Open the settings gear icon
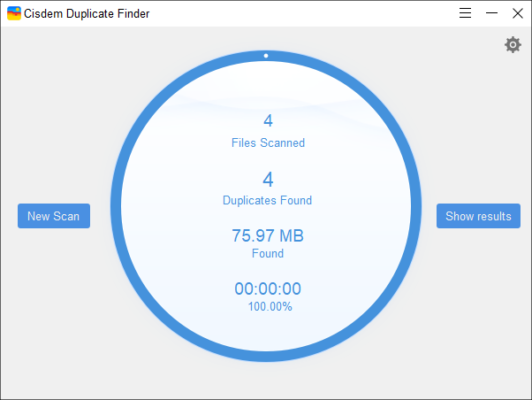This screenshot has width=532, height=400. [x=512, y=45]
